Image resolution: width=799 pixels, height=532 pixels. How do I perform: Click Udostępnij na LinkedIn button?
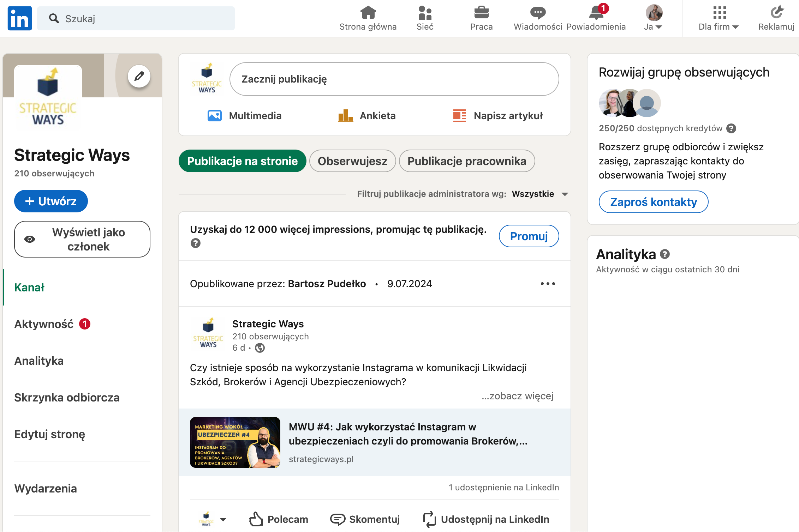click(486, 519)
